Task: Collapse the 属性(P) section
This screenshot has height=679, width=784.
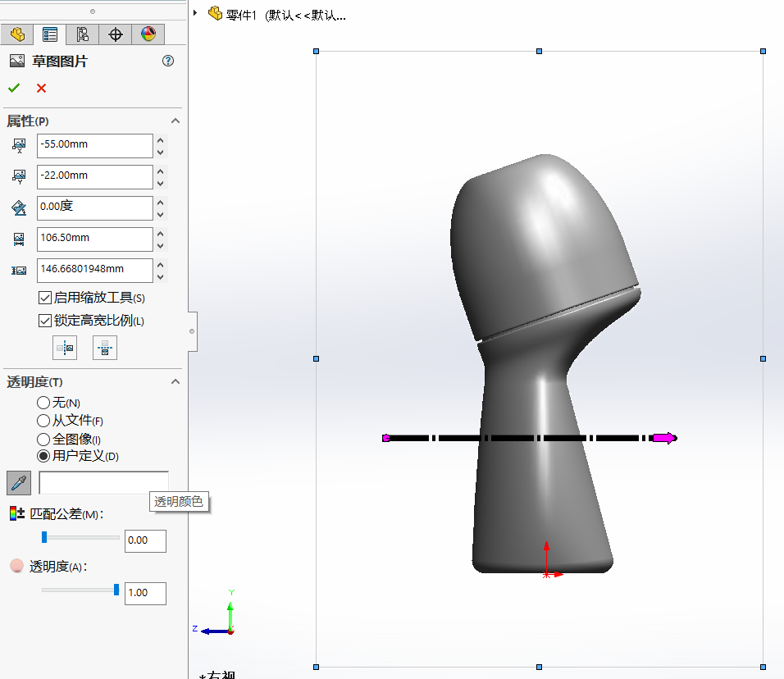Action: click(175, 121)
